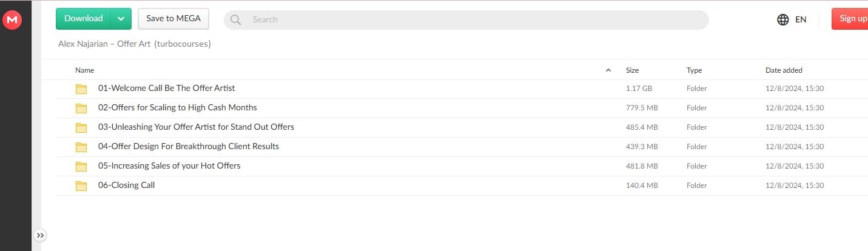This screenshot has width=868, height=251.
Task: Click folder icon for 02-Offers for Scaling
Action: (x=81, y=109)
